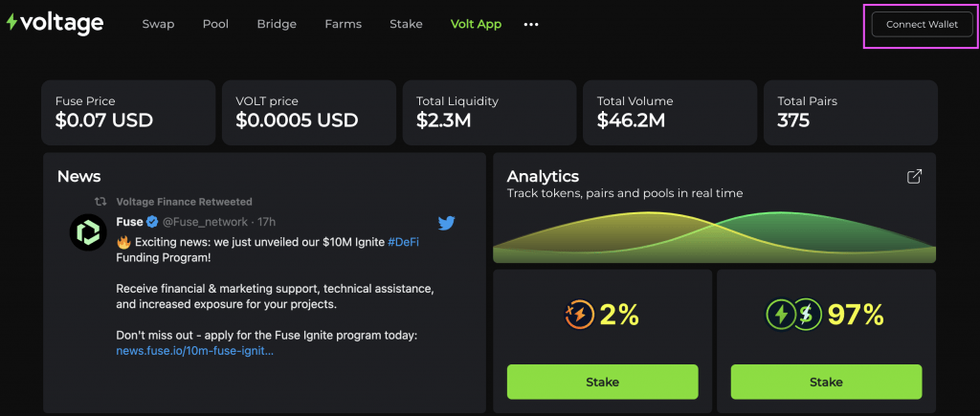980x416 pixels.
Task: Click Stake button under 97%
Action: [x=826, y=382]
